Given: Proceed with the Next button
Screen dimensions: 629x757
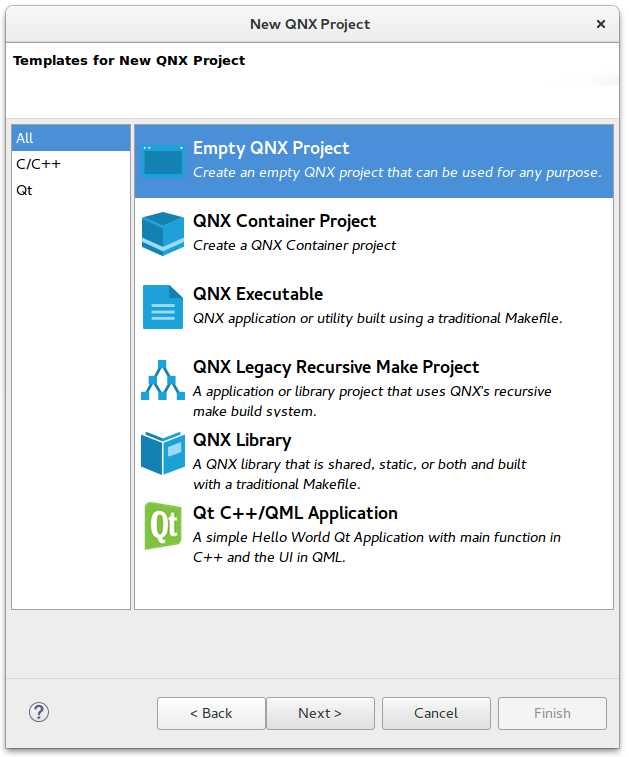Looking at the screenshot, I should tap(320, 713).
